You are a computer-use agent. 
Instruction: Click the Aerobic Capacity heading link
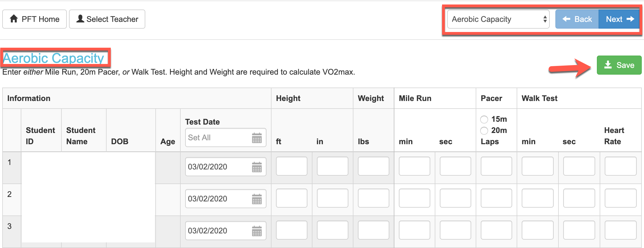pyautogui.click(x=53, y=58)
